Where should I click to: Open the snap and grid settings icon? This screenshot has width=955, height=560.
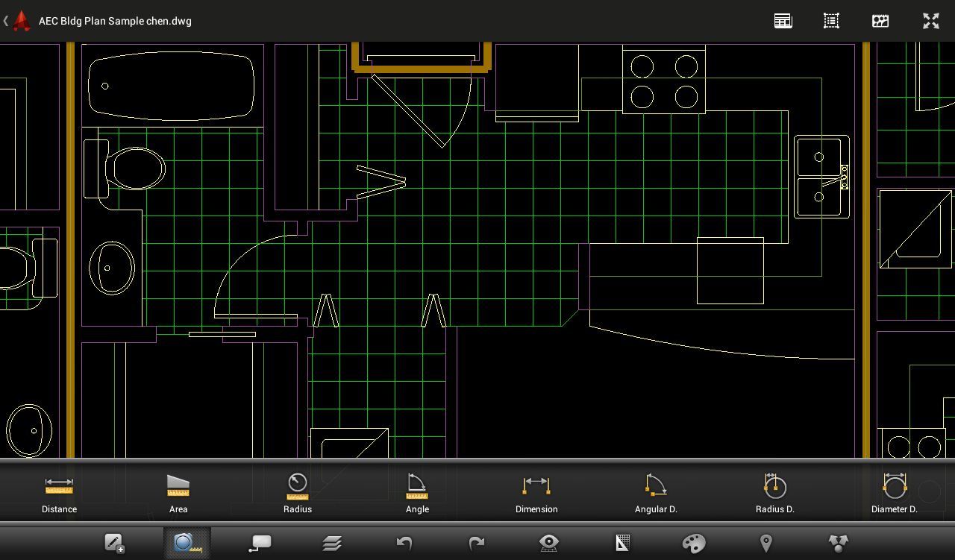tap(622, 543)
